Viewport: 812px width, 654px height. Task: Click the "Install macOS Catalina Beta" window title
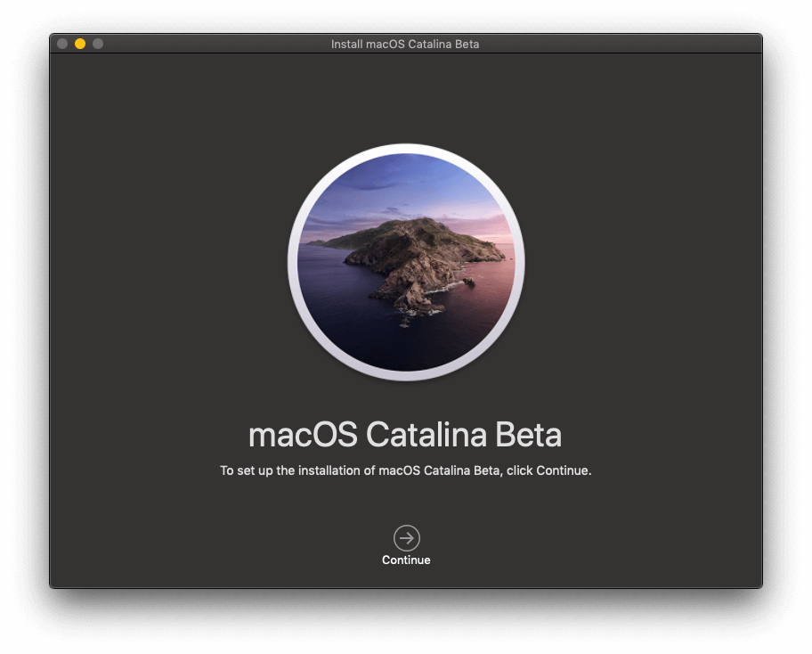click(405, 44)
